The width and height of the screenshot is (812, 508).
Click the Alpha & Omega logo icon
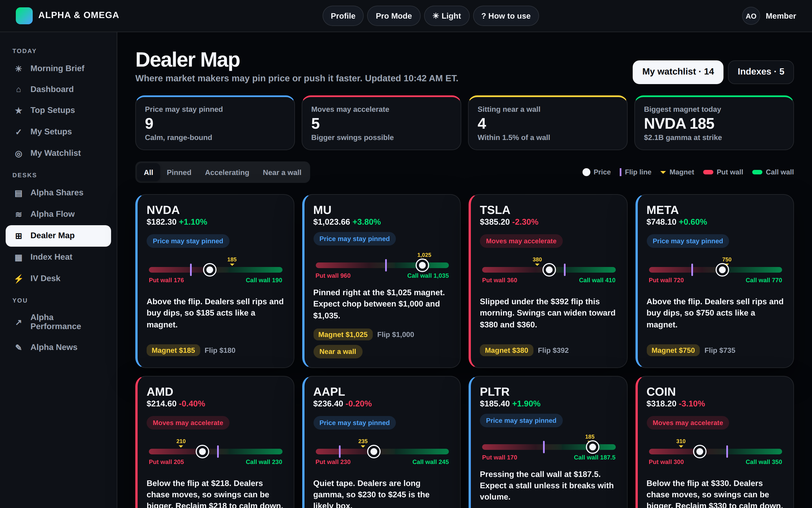24,16
